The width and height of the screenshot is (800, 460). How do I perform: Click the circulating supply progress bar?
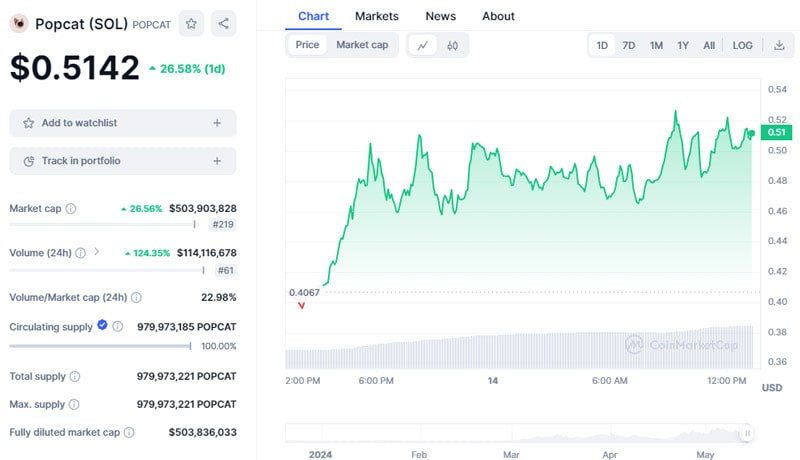(101, 346)
